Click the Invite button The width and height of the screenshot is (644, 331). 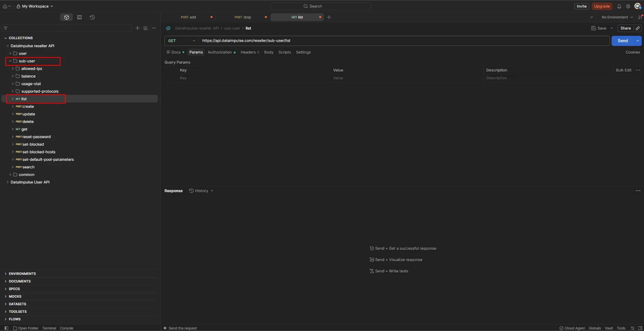[x=581, y=6]
